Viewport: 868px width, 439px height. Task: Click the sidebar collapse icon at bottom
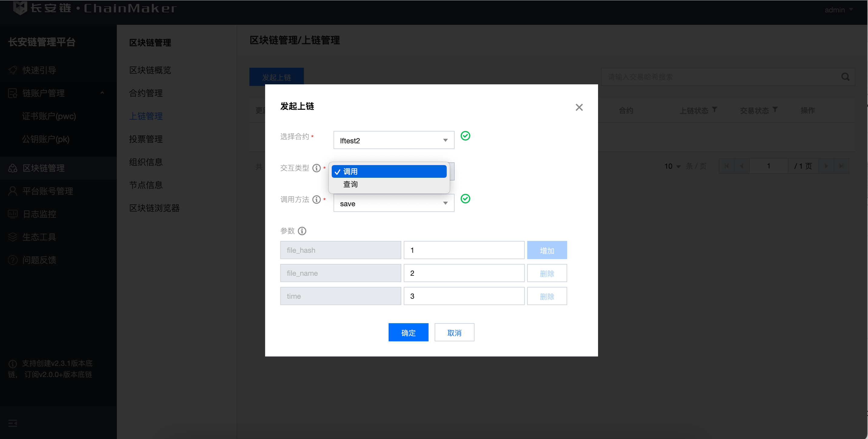pyautogui.click(x=12, y=423)
